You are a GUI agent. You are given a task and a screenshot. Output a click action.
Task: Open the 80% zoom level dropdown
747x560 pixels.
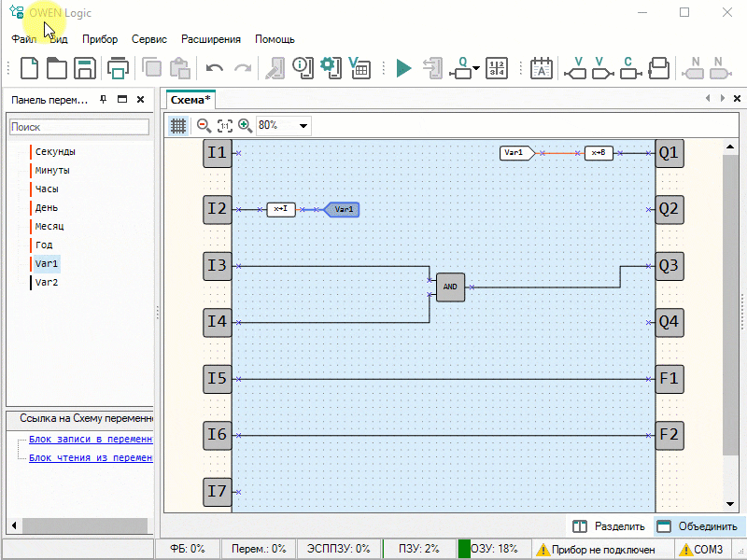click(x=303, y=126)
